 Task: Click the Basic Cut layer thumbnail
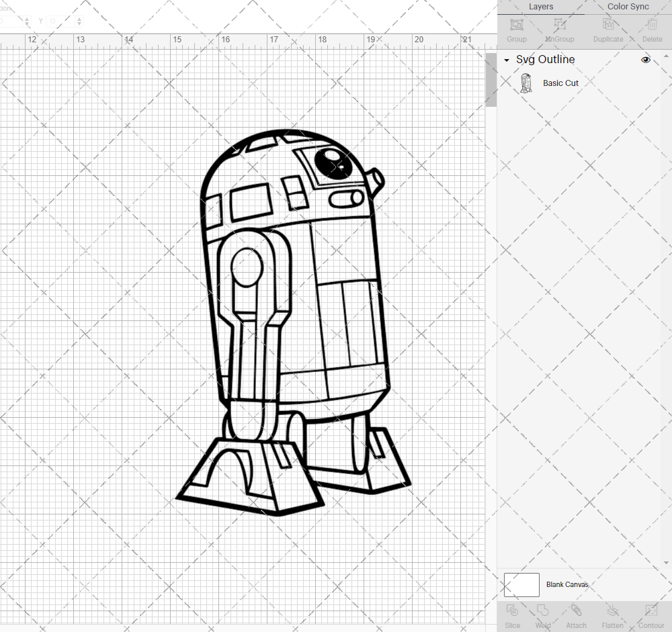[x=526, y=83]
